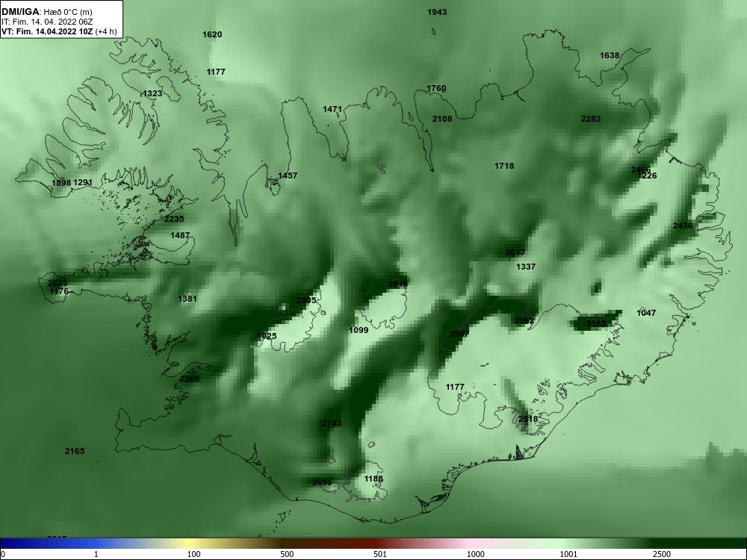Select the 500 legend label
Viewport: 747px width, 560px height.
[287, 554]
